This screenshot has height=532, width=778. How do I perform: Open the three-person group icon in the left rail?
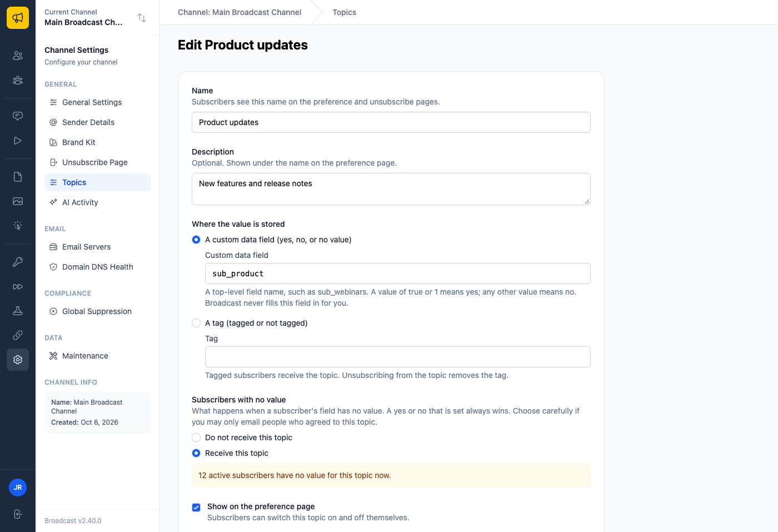point(18,80)
